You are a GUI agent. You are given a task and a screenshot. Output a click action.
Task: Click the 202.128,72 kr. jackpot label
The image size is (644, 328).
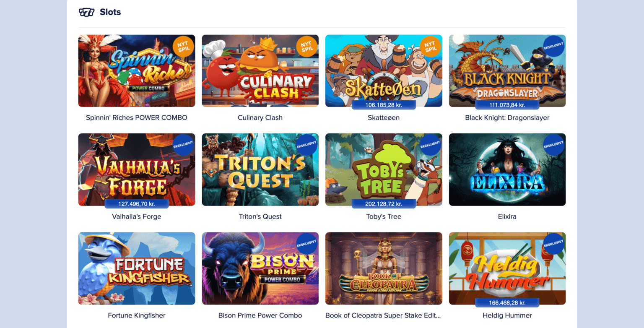coord(384,204)
